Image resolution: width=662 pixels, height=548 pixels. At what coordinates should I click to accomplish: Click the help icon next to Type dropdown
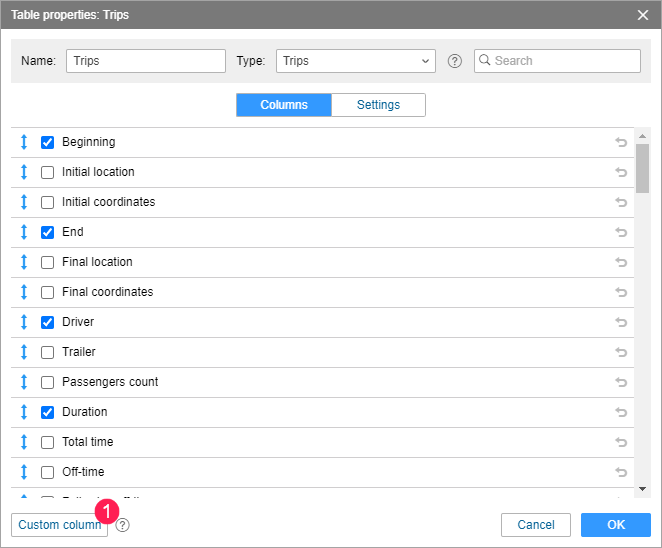[455, 61]
